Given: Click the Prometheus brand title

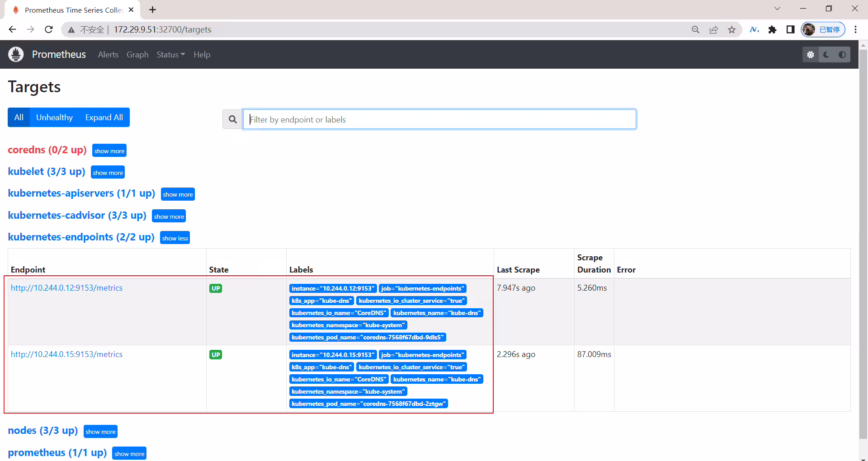Looking at the screenshot, I should (x=59, y=55).
